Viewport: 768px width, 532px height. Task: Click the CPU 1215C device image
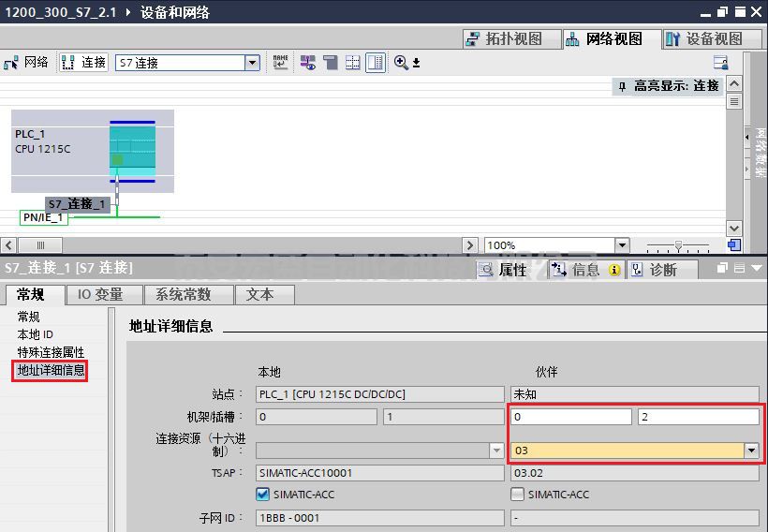tap(132, 150)
